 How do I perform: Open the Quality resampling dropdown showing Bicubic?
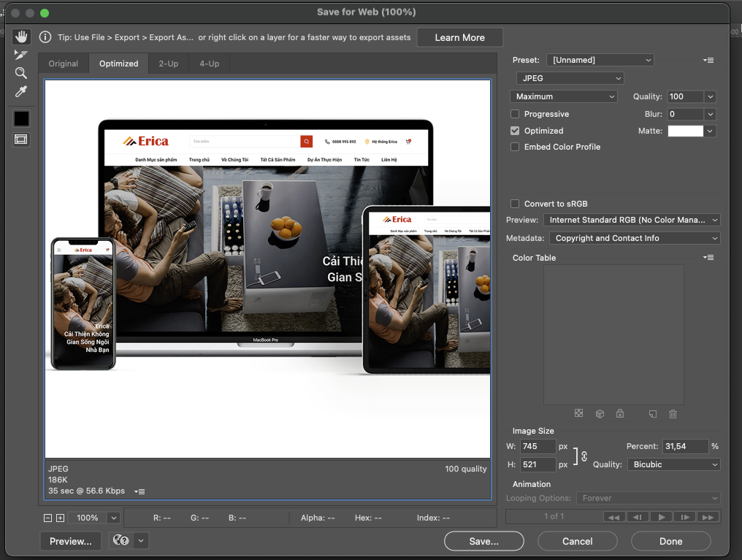point(673,464)
